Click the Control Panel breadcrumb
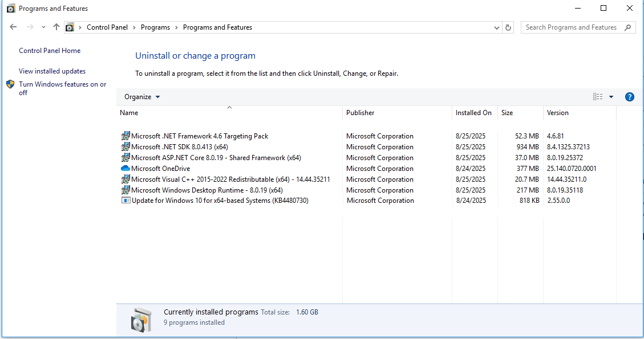The width and height of the screenshot is (644, 339). point(107,27)
